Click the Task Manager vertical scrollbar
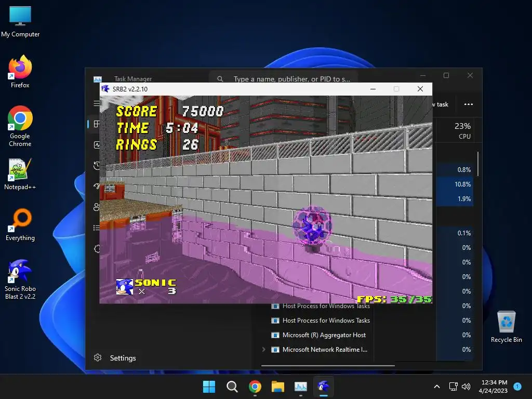 click(x=478, y=164)
